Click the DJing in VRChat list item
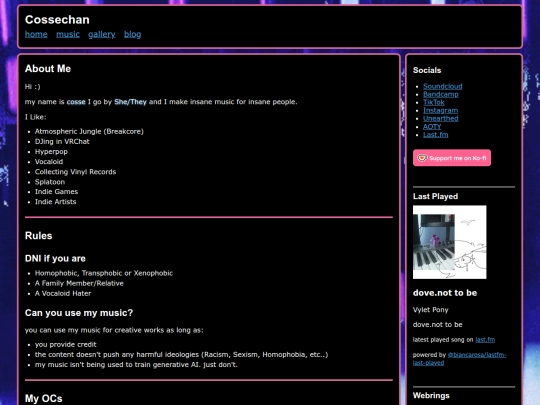Image resolution: width=540 pixels, height=405 pixels. pos(62,141)
